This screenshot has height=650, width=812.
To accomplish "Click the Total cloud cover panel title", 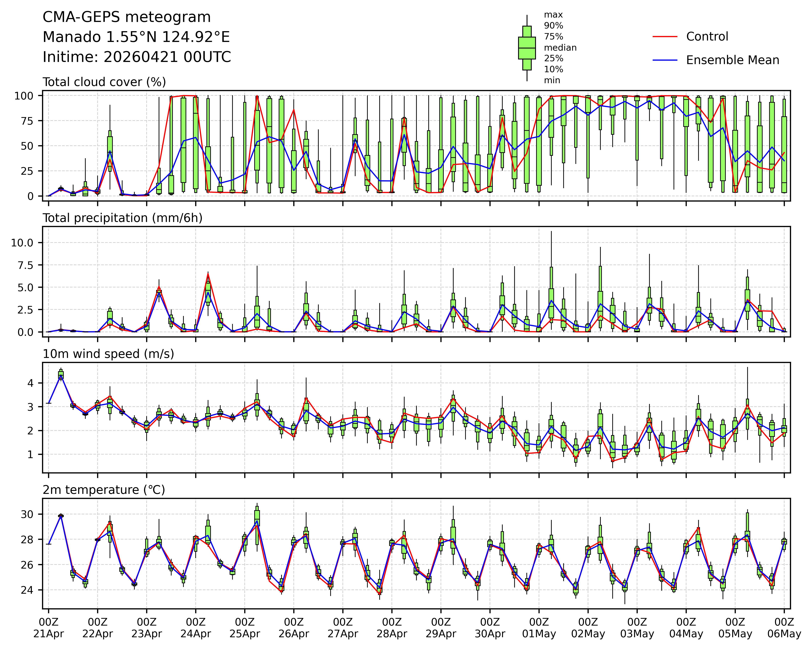I will [104, 82].
